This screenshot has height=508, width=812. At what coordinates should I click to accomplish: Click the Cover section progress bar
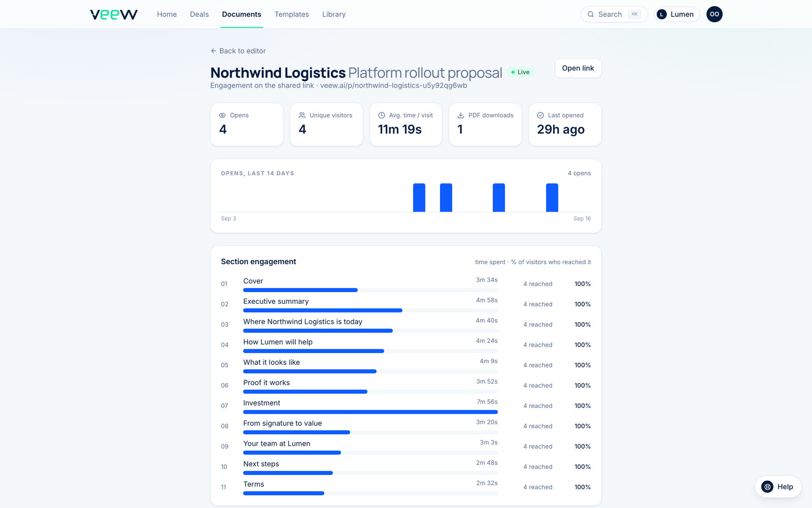370,290
